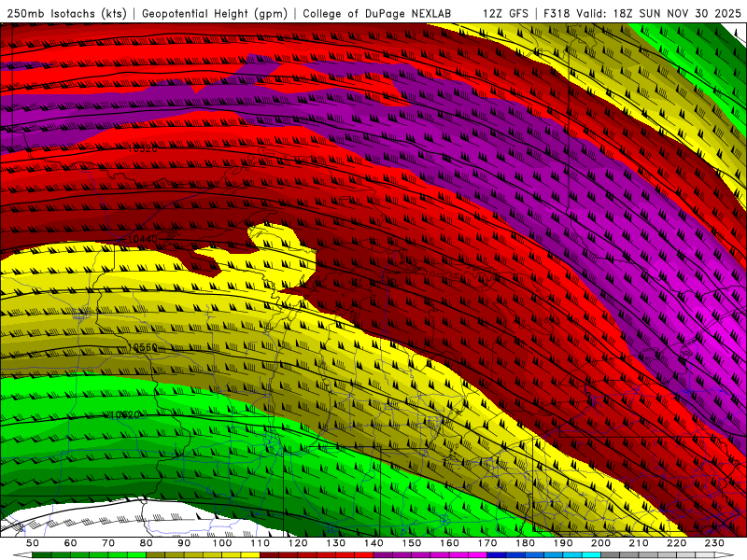Click the 180 value on the color scale
Screen dimensions: 747x560
pyautogui.click(x=525, y=543)
